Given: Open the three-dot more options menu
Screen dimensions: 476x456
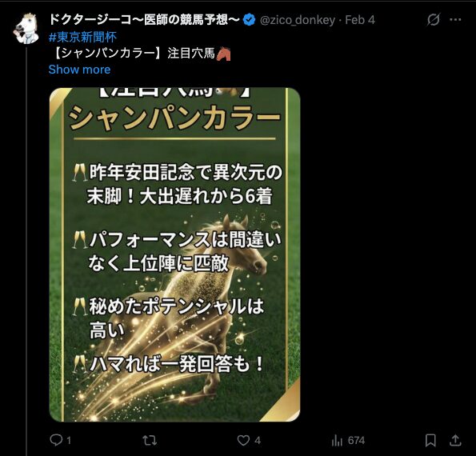Looking at the screenshot, I should pyautogui.click(x=455, y=20).
